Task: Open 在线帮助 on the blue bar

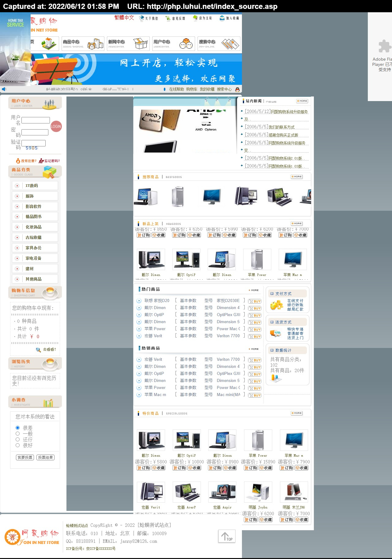Action: (176, 89)
